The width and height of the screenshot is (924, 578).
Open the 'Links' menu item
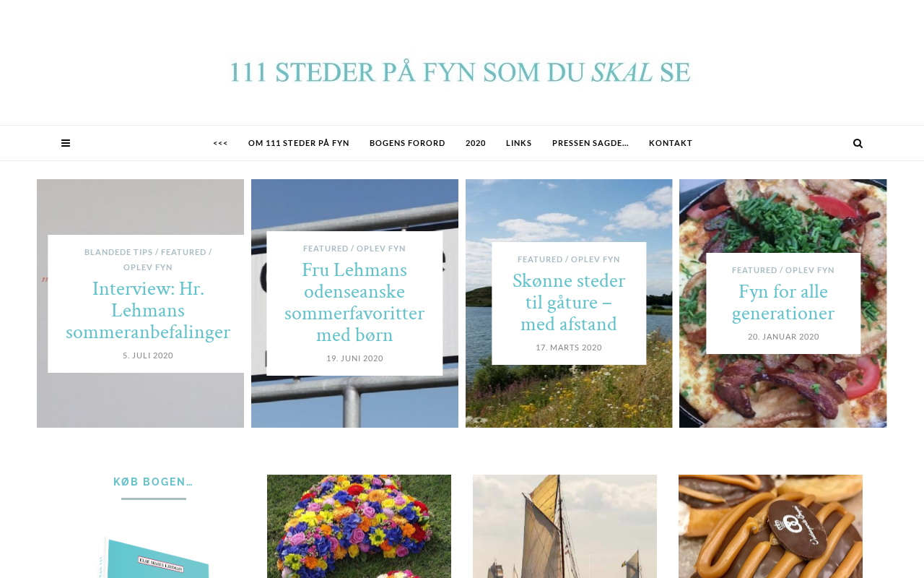coord(519,143)
